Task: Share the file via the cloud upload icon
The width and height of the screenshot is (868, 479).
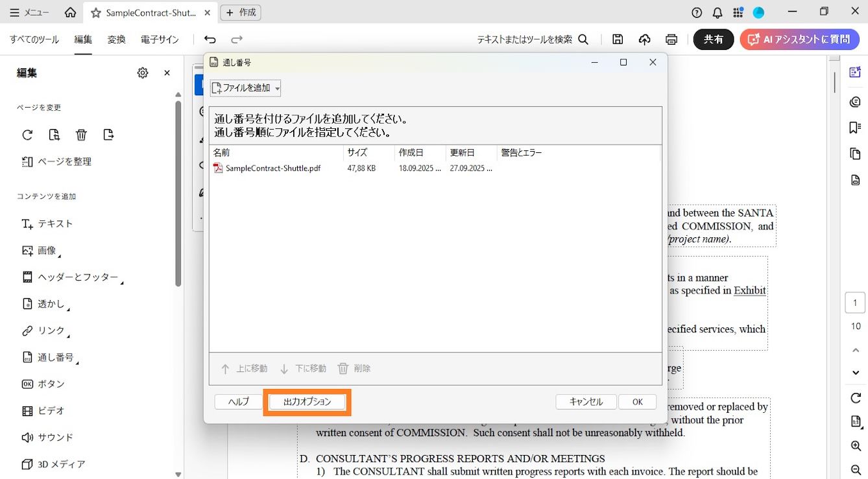Action: (x=645, y=39)
